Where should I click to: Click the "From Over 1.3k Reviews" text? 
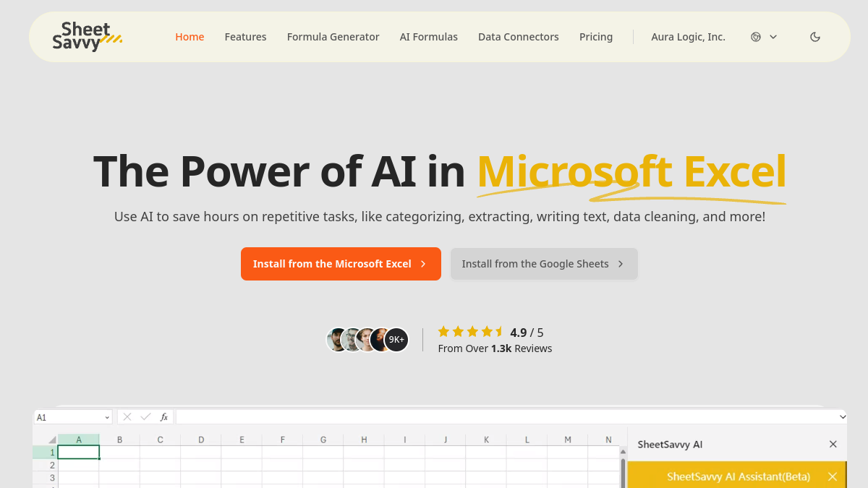(495, 348)
